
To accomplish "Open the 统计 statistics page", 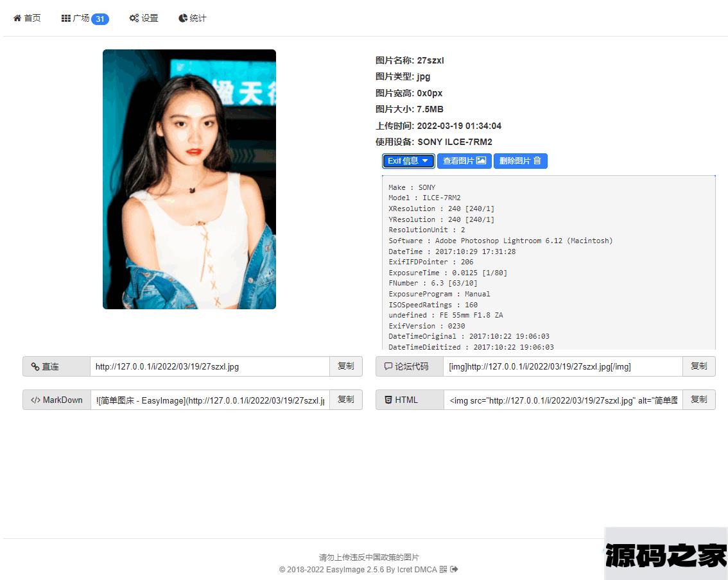I will (x=193, y=19).
